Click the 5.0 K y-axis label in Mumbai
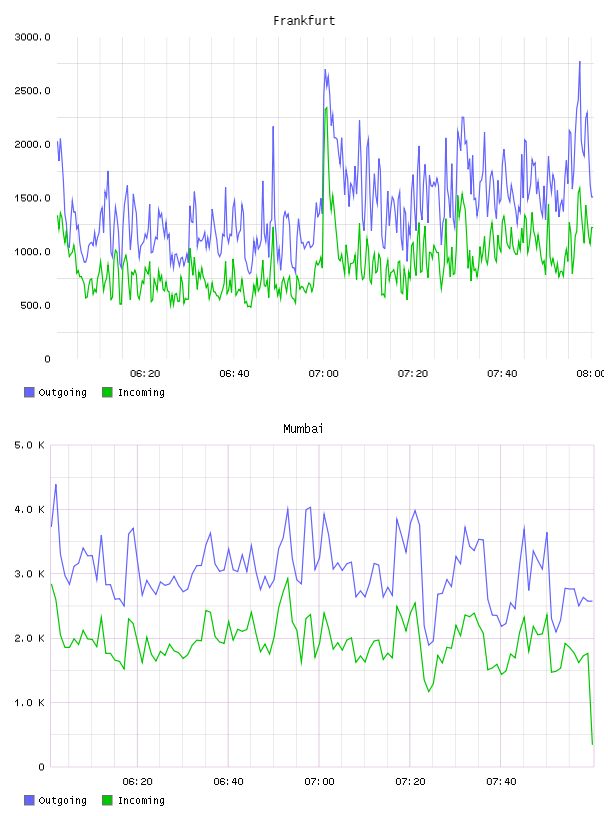Image resolution: width=608 pixels, height=816 pixels. (29, 445)
